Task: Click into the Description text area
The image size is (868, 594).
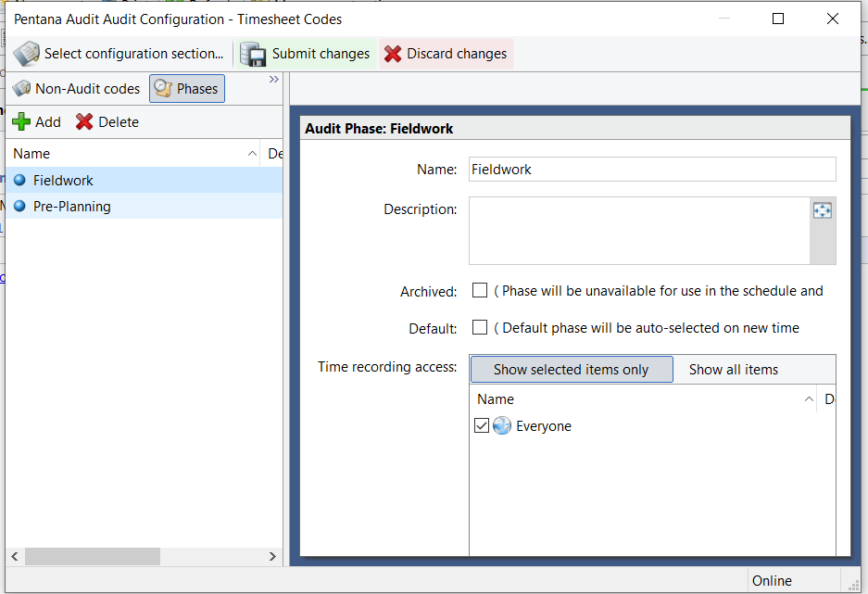Action: tap(639, 231)
